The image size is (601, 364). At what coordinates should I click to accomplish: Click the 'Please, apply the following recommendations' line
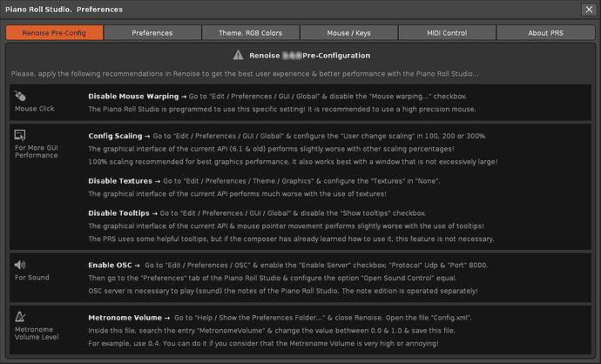click(x=245, y=73)
